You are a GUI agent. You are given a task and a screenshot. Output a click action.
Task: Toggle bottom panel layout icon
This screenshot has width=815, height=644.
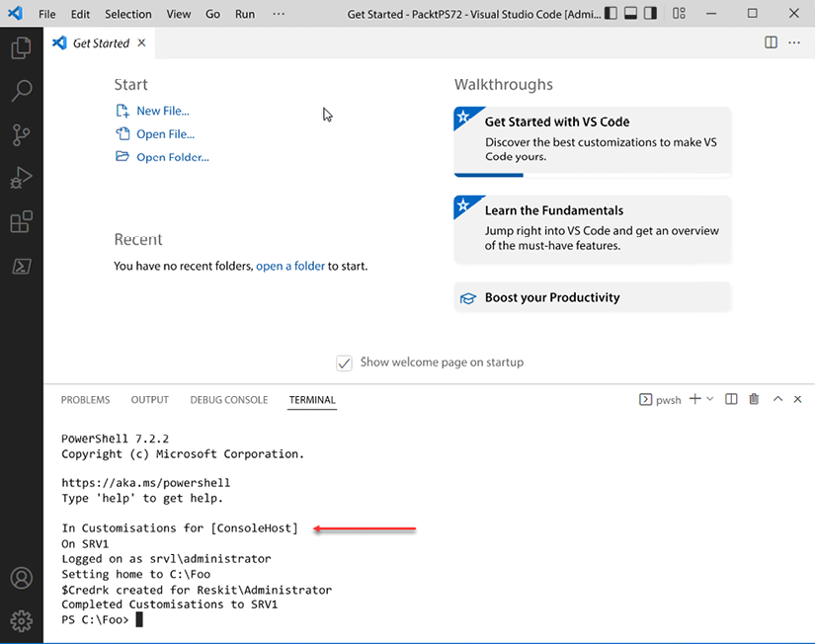point(630,13)
